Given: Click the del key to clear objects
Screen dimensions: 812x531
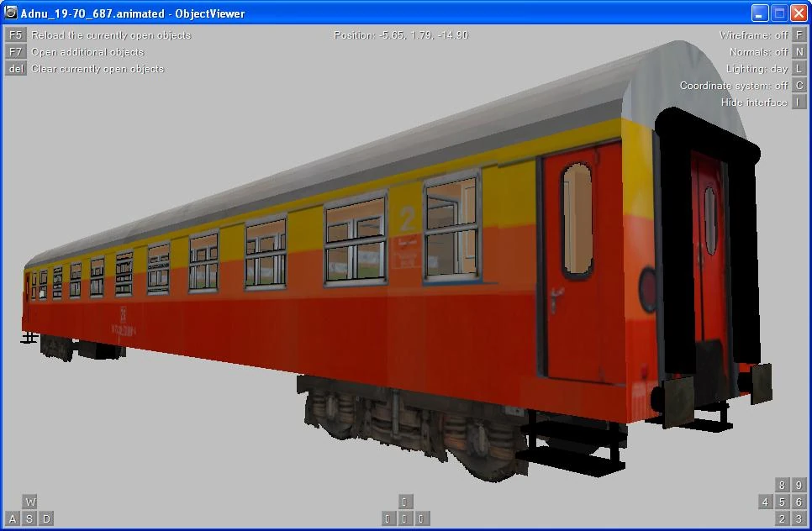Looking at the screenshot, I should coord(15,69).
